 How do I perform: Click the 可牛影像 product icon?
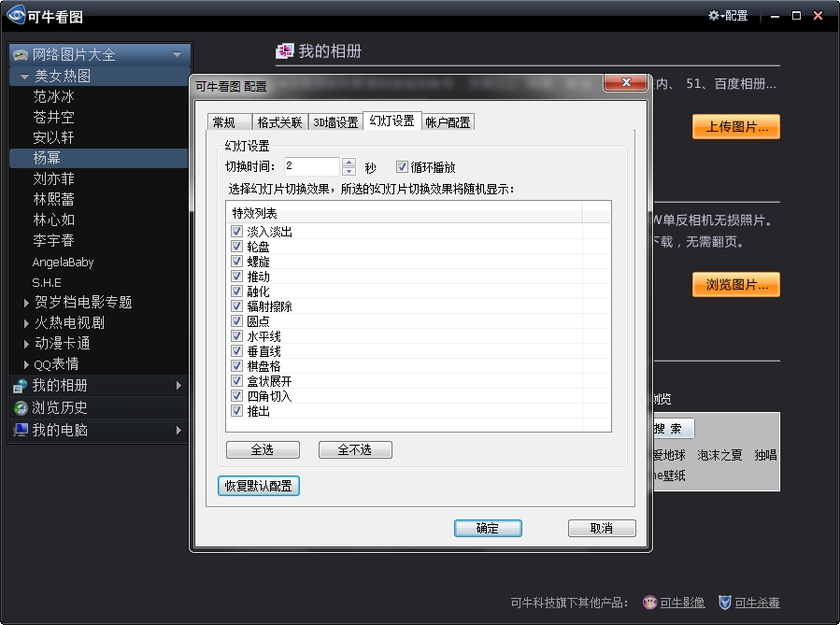coord(648,603)
